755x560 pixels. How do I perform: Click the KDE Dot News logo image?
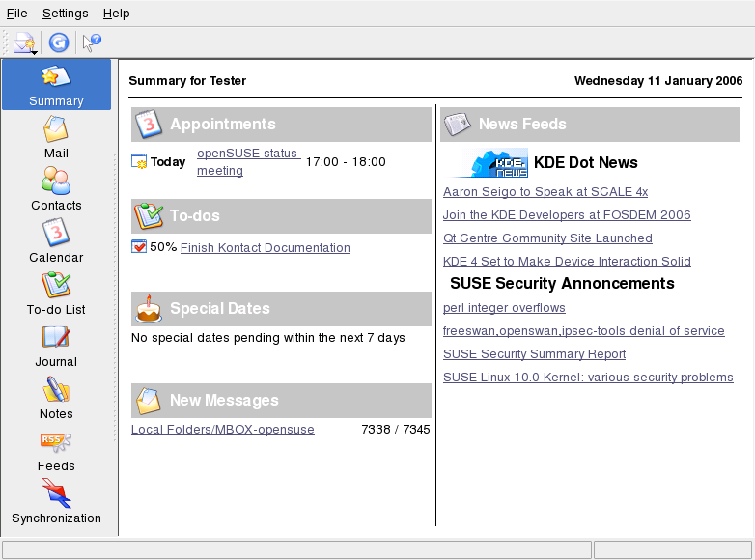pos(492,163)
